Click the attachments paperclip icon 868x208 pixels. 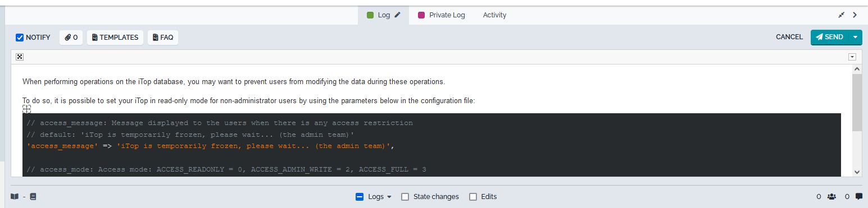[68, 38]
